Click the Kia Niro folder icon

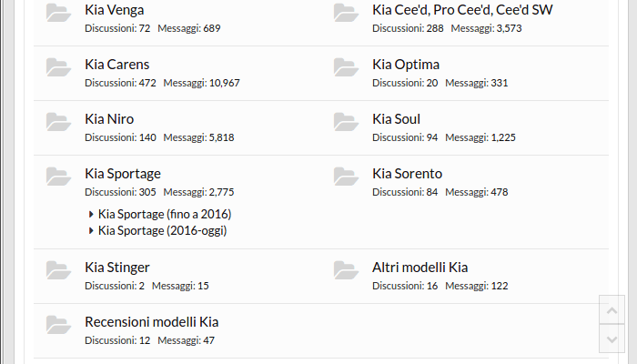58,122
